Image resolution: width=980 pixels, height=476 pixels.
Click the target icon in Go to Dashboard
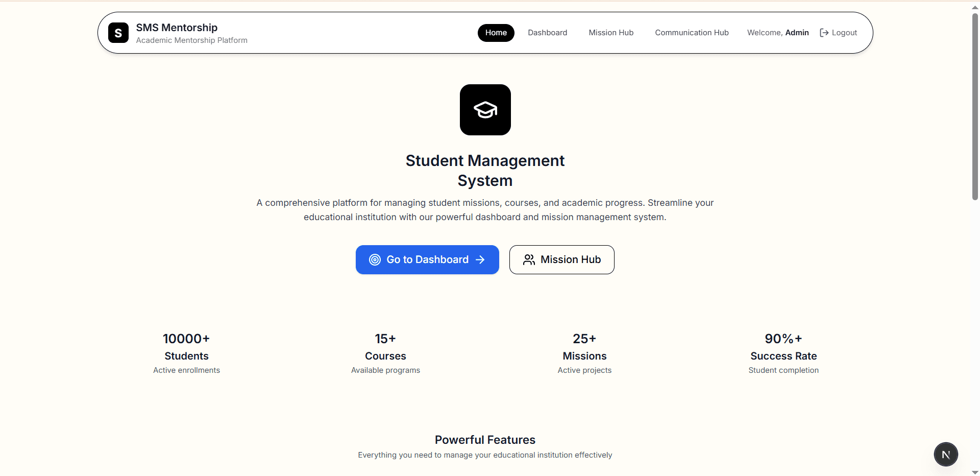(375, 260)
